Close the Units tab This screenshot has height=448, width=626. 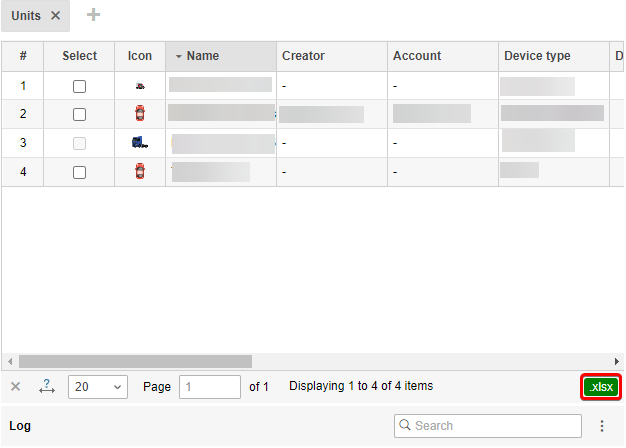tap(55, 16)
